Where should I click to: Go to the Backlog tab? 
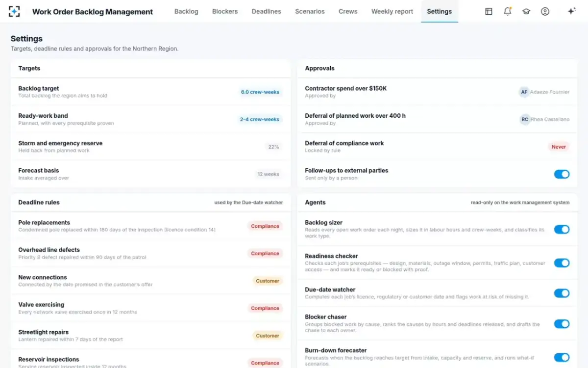click(x=186, y=11)
